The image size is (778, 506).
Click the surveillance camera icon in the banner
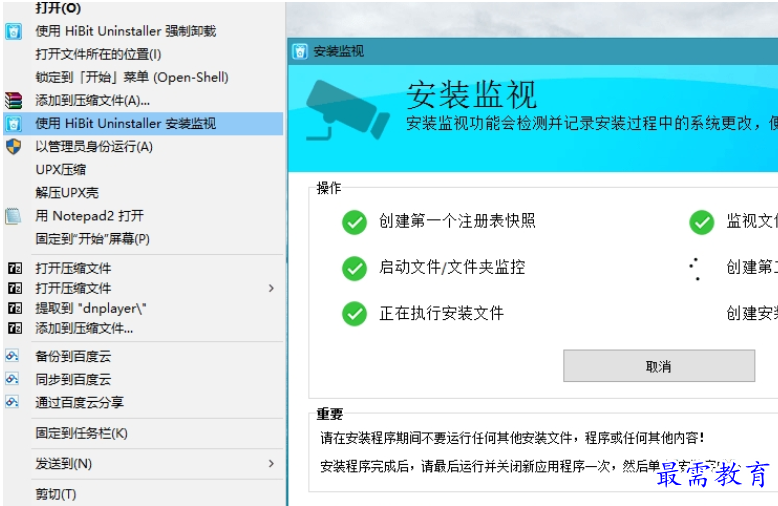tap(347, 110)
